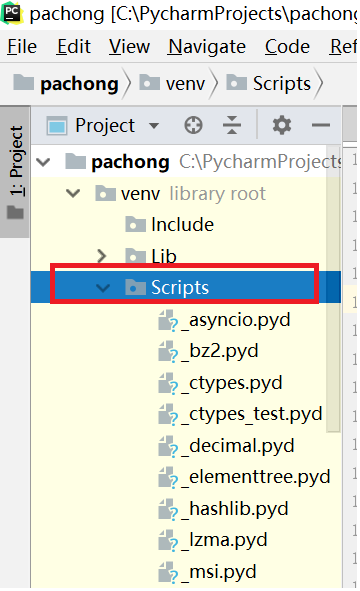Click the Include folder icon

(135, 224)
